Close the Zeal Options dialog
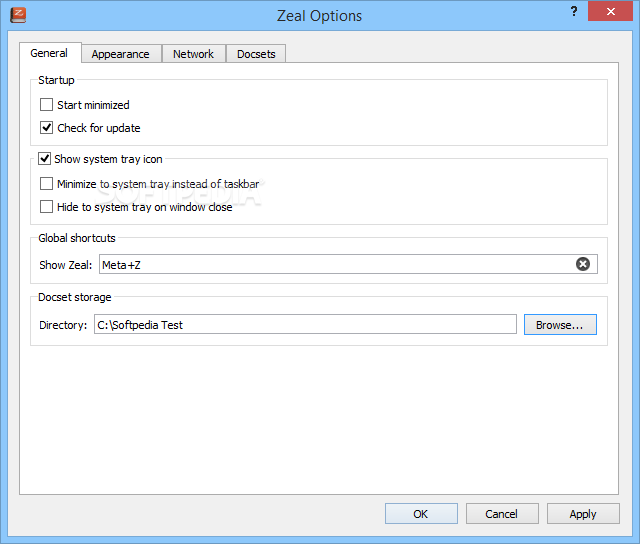This screenshot has width=640, height=544. coord(610,11)
